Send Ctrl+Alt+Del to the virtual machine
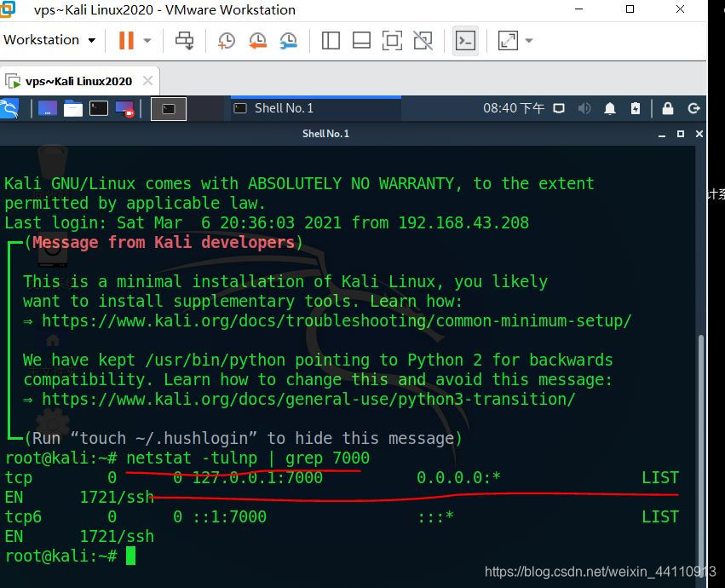 (185, 41)
